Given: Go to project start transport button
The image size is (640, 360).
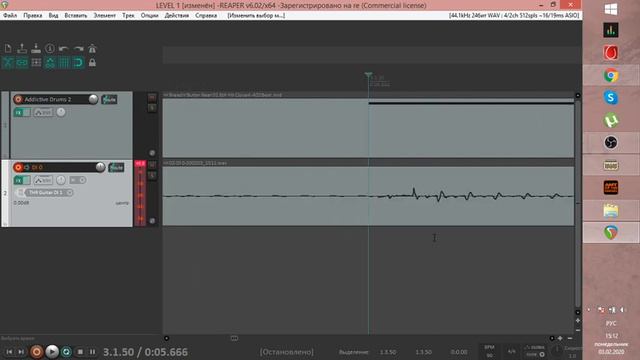Looking at the screenshot, I should coord(9,351).
